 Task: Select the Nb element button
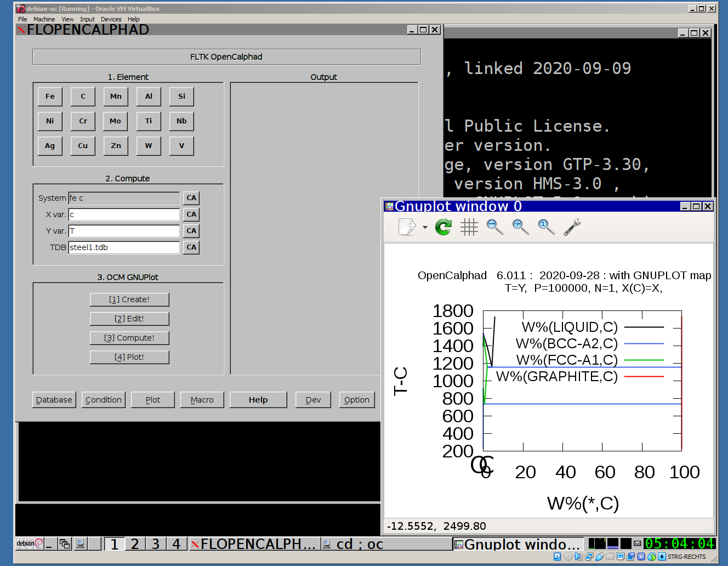tap(181, 121)
